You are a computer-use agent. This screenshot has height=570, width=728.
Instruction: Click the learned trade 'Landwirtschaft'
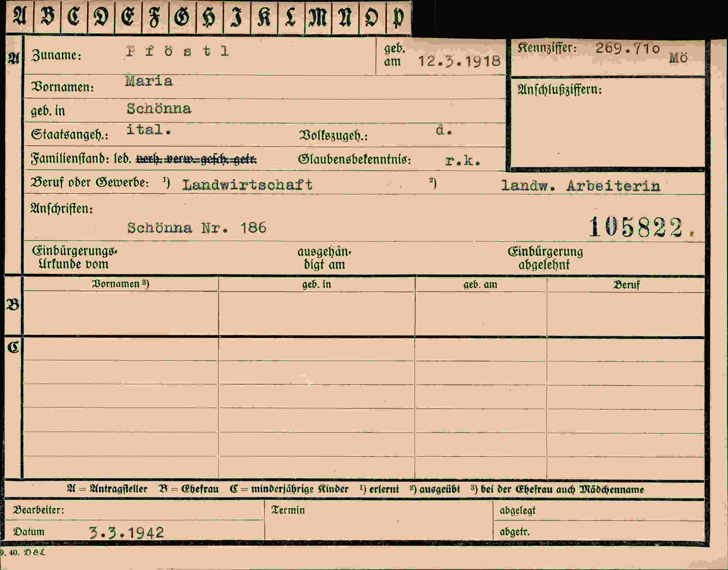247,185
